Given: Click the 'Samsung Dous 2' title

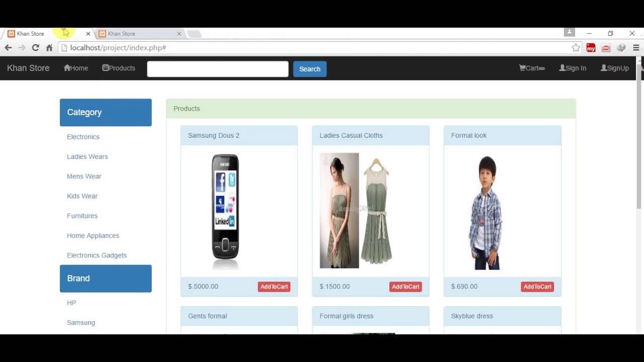Looking at the screenshot, I should 214,135.
